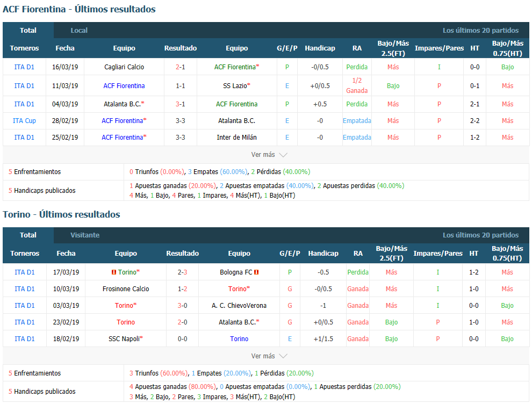Click 'Resultado' column header in Fiorentina table

(181, 48)
